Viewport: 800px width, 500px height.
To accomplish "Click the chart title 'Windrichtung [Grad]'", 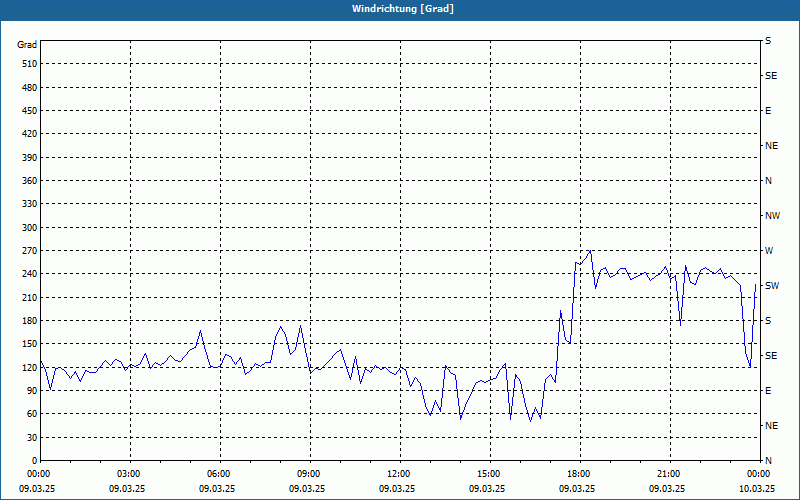I will pyautogui.click(x=403, y=9).
